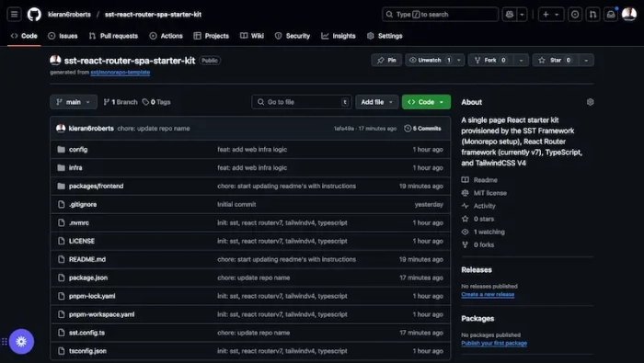
Task: Open Activity link in About sidebar
Action: (478, 206)
